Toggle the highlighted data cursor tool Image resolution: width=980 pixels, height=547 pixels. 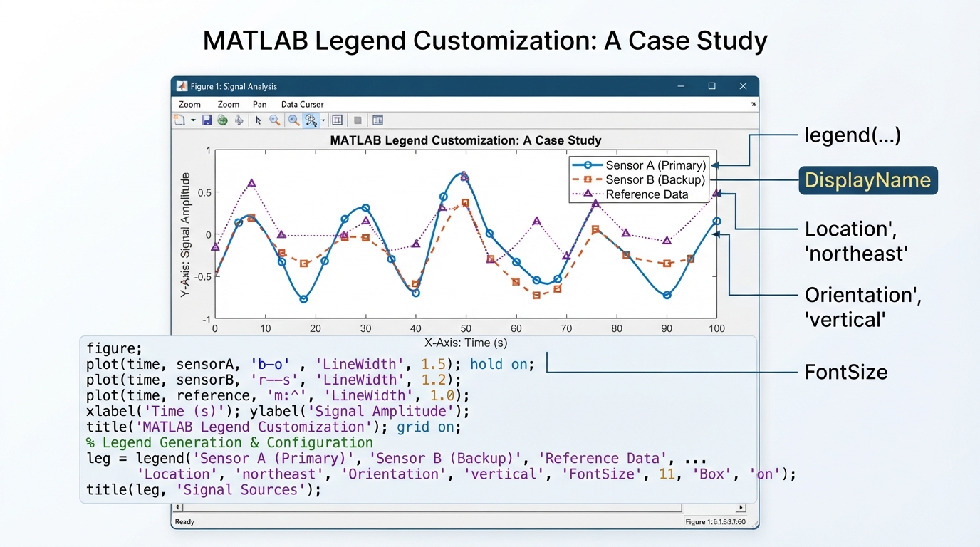(311, 120)
